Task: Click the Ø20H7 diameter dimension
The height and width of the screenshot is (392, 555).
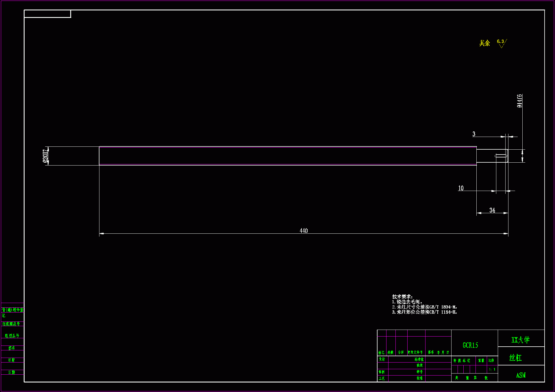Action: tap(45, 156)
